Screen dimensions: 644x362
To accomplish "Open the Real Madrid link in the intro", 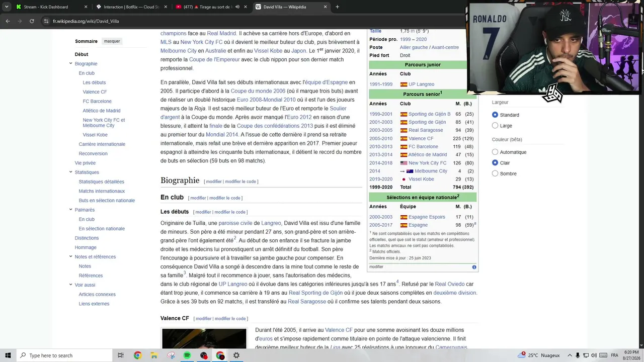I will point(221,33).
